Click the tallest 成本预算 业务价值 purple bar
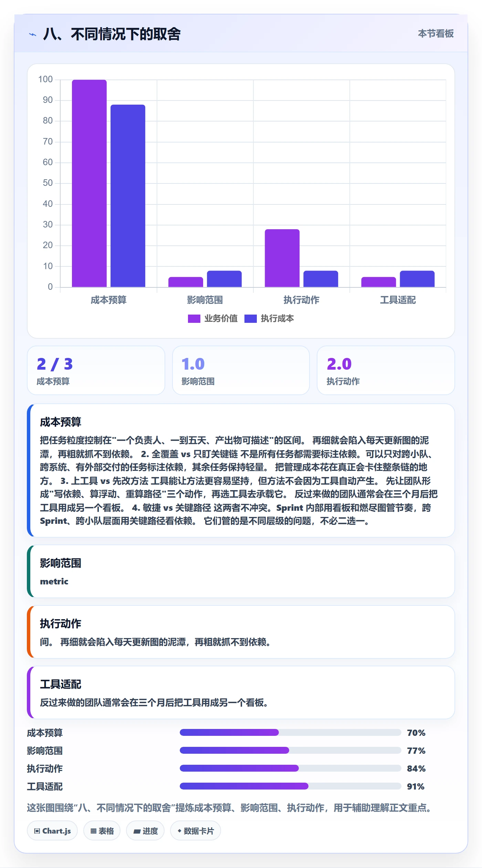 click(x=89, y=183)
